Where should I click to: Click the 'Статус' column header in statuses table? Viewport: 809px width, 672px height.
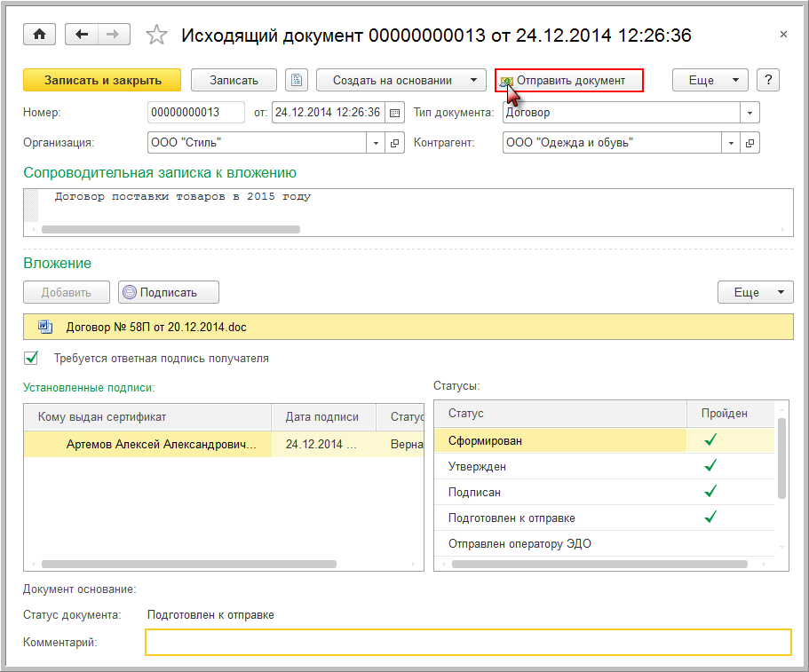tap(560, 413)
